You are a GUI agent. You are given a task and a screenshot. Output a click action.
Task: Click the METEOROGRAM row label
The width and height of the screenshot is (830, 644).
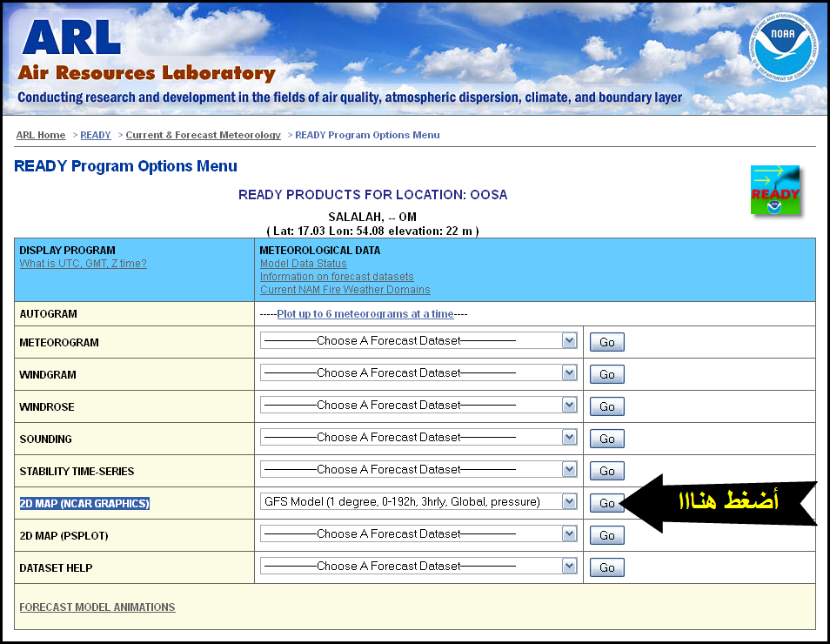pos(59,343)
